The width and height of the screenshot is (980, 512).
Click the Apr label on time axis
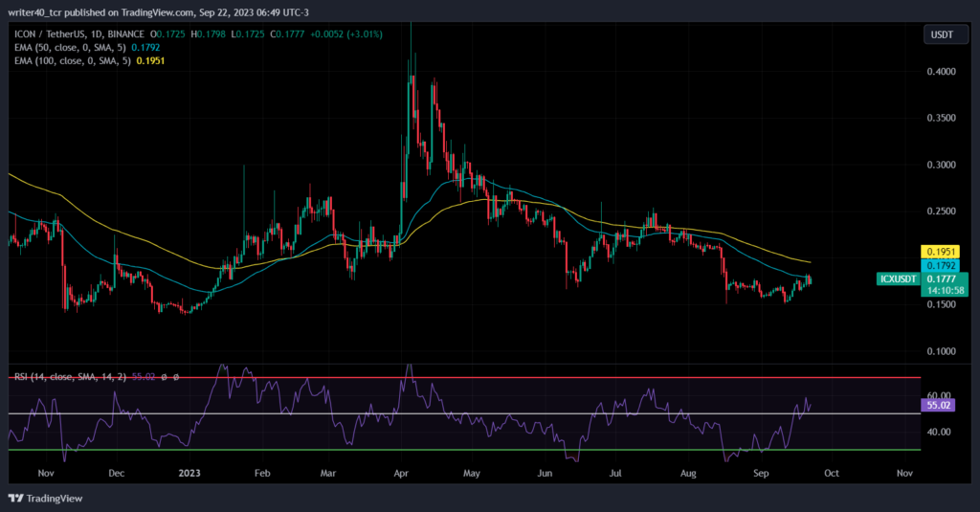401,473
